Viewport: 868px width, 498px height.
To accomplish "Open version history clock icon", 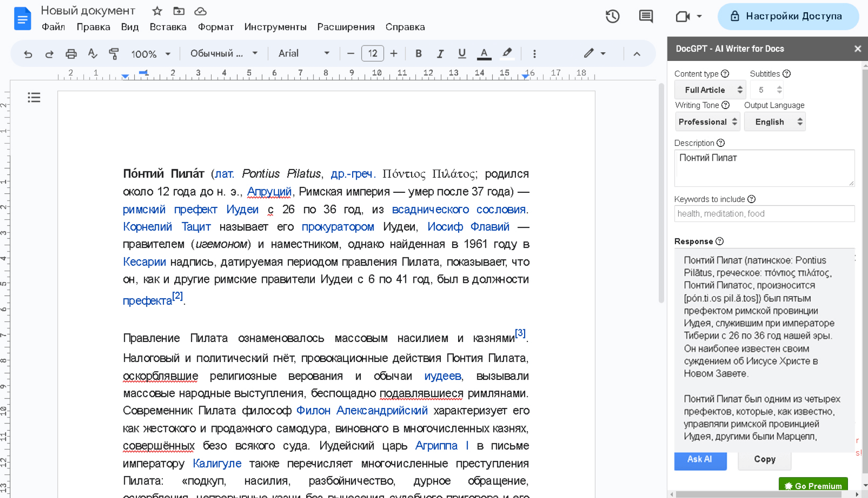I will pyautogui.click(x=612, y=16).
